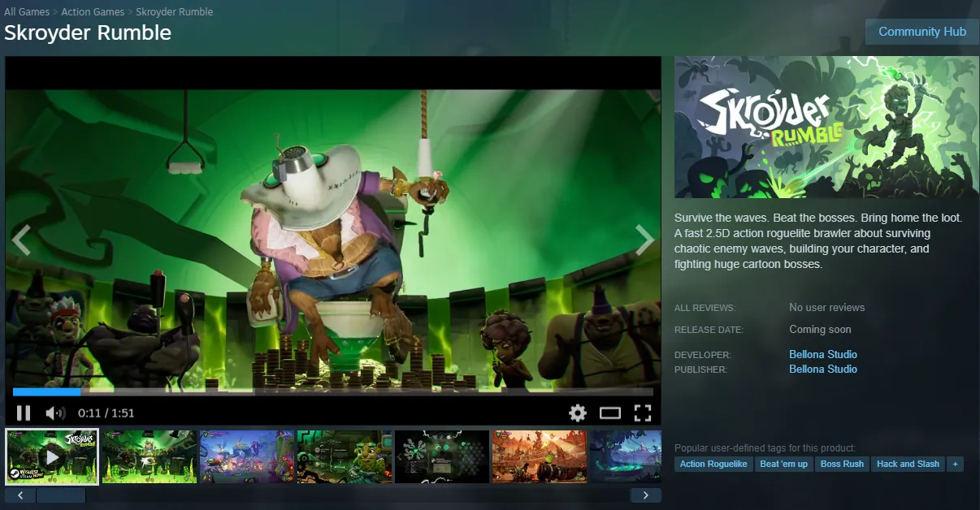980x510 pixels.
Task: Pause the trailer video
Action: pyautogui.click(x=24, y=413)
